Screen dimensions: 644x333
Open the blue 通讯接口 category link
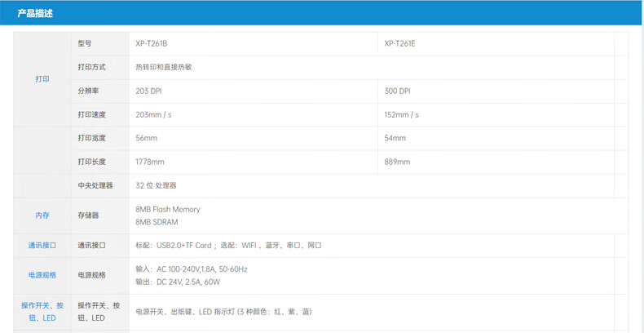click(x=42, y=246)
